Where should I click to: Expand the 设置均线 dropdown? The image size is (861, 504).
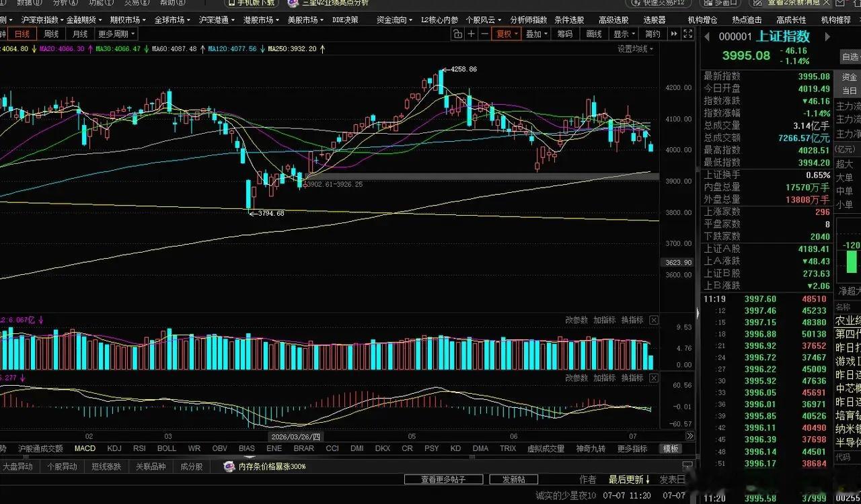click(636, 49)
